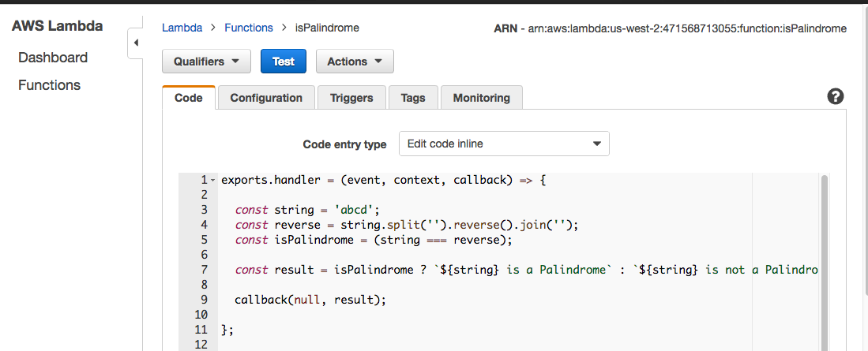This screenshot has width=868, height=351.
Task: Click line number 9 in the editor gutter
Action: (x=204, y=300)
